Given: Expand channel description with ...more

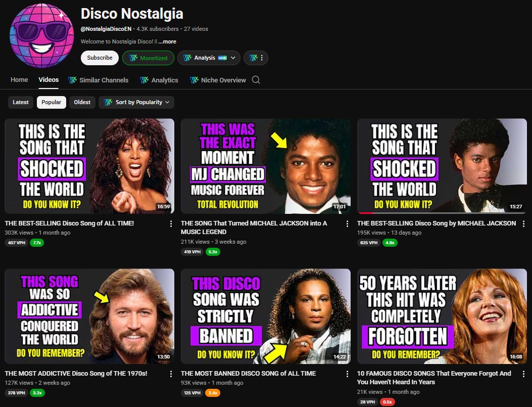Looking at the screenshot, I should [167, 41].
